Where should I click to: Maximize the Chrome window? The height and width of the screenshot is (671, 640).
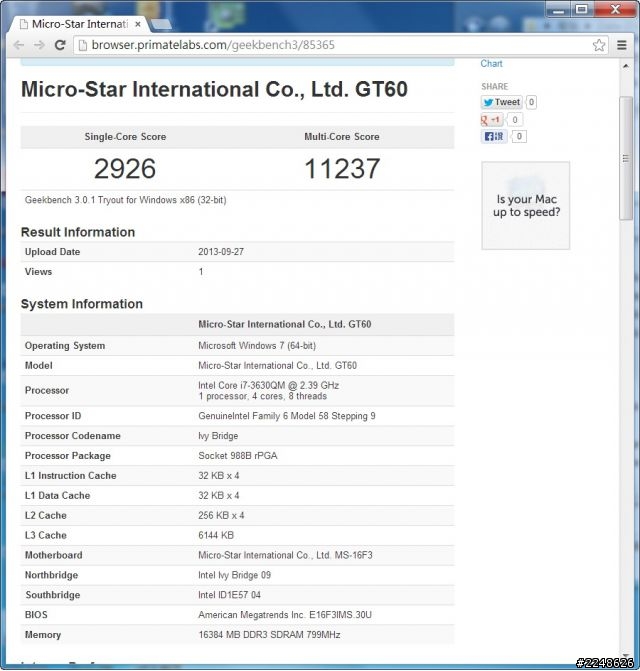582,9
